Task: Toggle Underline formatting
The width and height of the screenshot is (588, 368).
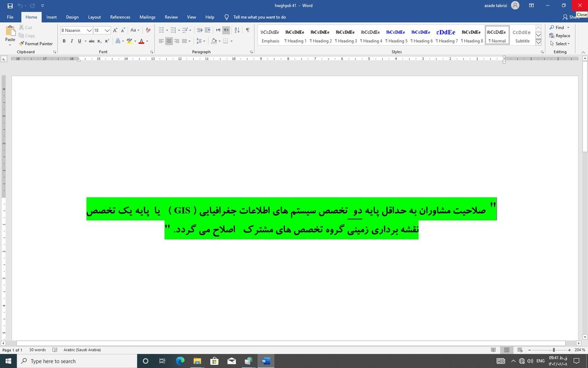Action: click(x=80, y=41)
